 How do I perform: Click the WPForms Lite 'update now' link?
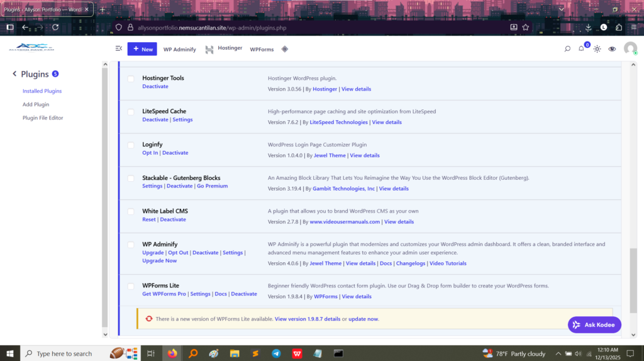click(363, 319)
